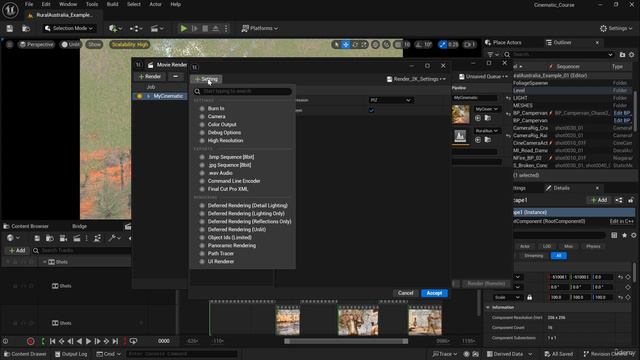Viewport: 640px width, 360px height.
Task: Select Command Line Encoder option
Action: coord(234,181)
